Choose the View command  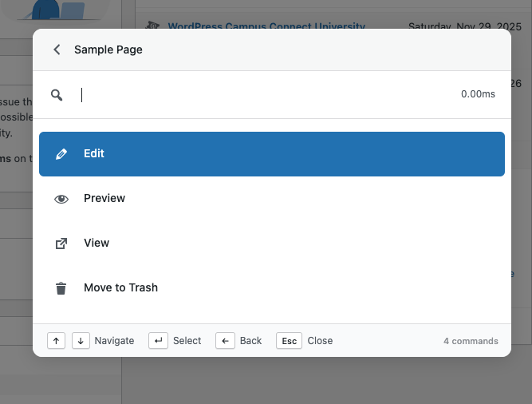(271, 244)
